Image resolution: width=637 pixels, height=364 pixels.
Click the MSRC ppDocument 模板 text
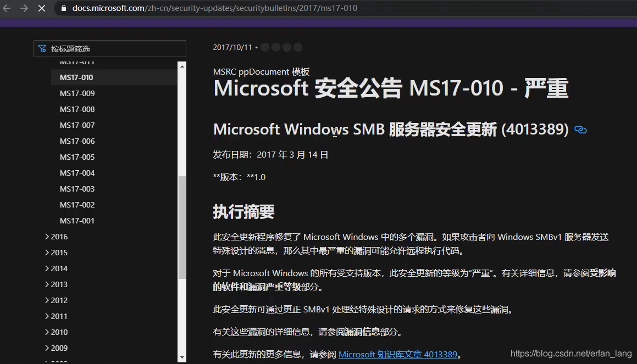pos(261,72)
